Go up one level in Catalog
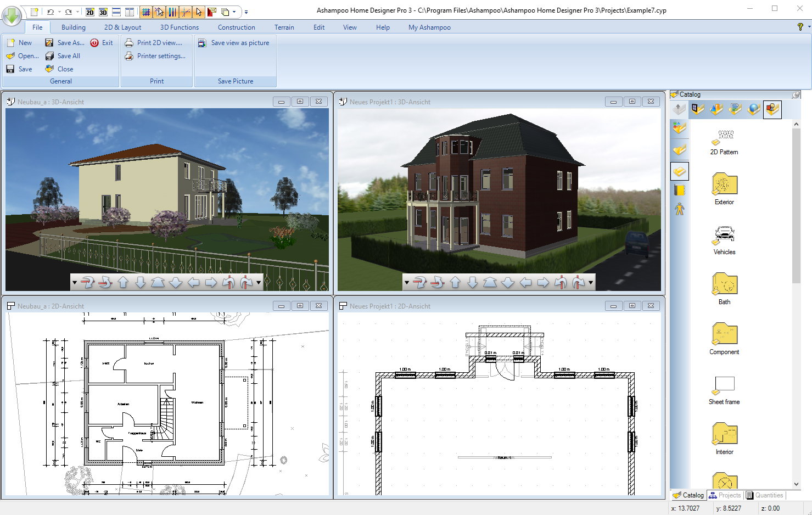Image resolution: width=812 pixels, height=515 pixels. tap(679, 109)
